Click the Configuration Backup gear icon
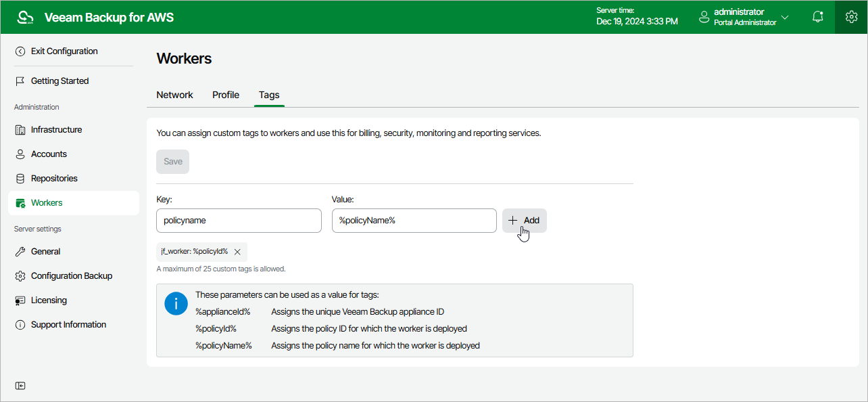This screenshot has height=402, width=868. coord(20,276)
